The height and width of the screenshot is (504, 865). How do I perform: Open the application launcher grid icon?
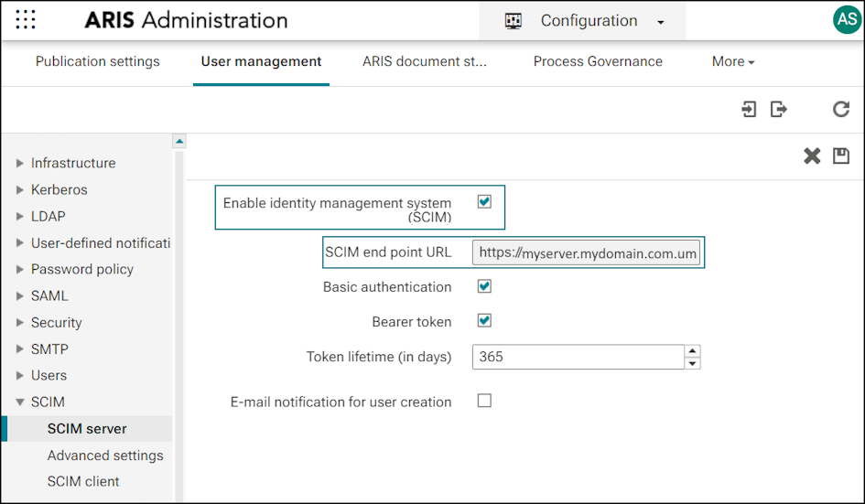tap(26, 20)
